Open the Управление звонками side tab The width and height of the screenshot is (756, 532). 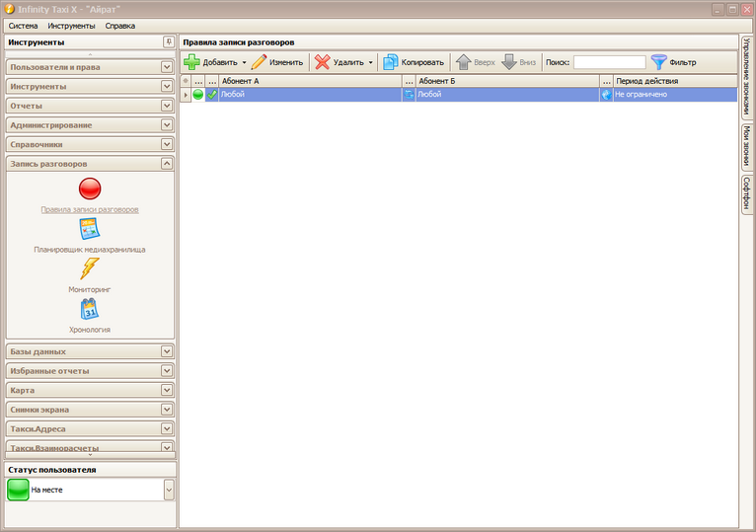click(x=746, y=76)
